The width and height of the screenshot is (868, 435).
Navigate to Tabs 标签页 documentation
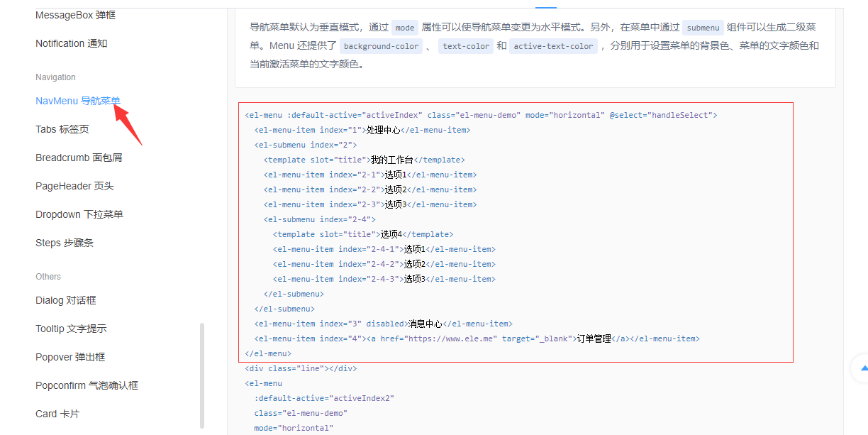(x=62, y=128)
